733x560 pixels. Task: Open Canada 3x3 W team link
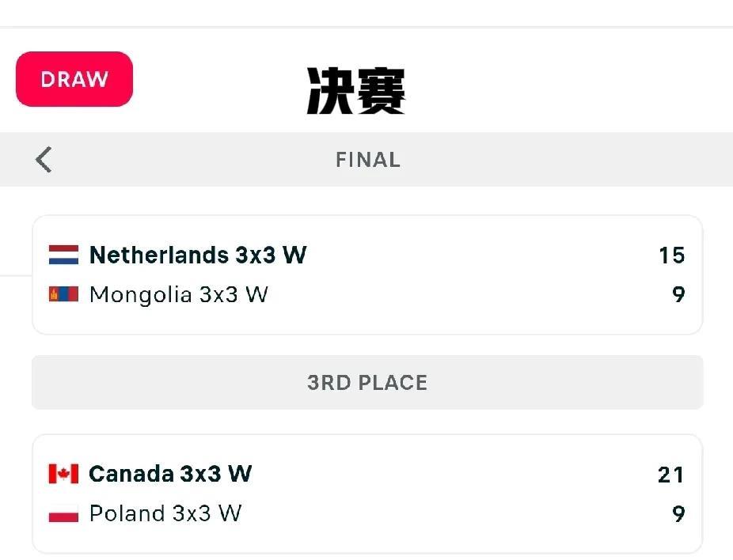170,474
